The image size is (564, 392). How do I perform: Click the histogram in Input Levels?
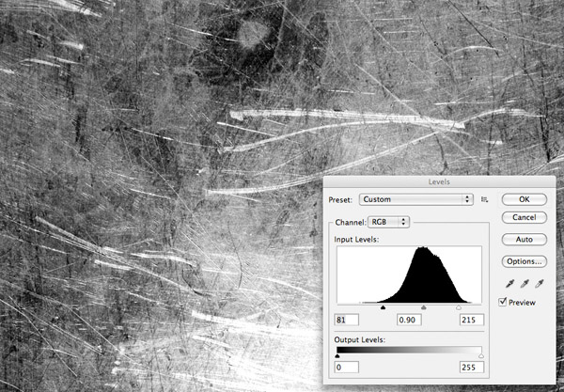[409, 274]
